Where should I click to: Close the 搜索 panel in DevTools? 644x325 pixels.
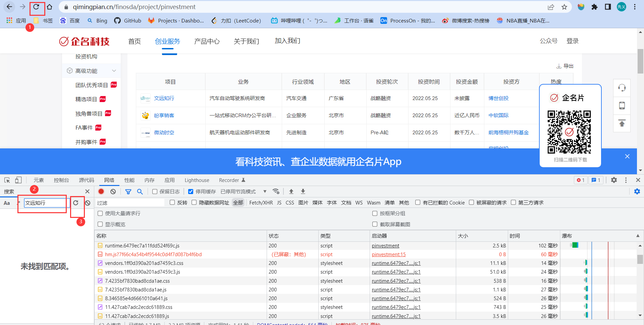(87, 191)
